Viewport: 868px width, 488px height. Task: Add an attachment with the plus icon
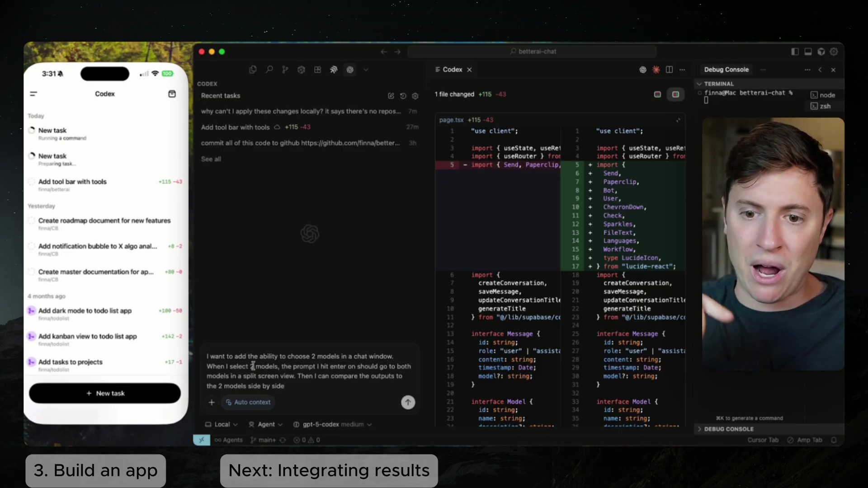(212, 402)
